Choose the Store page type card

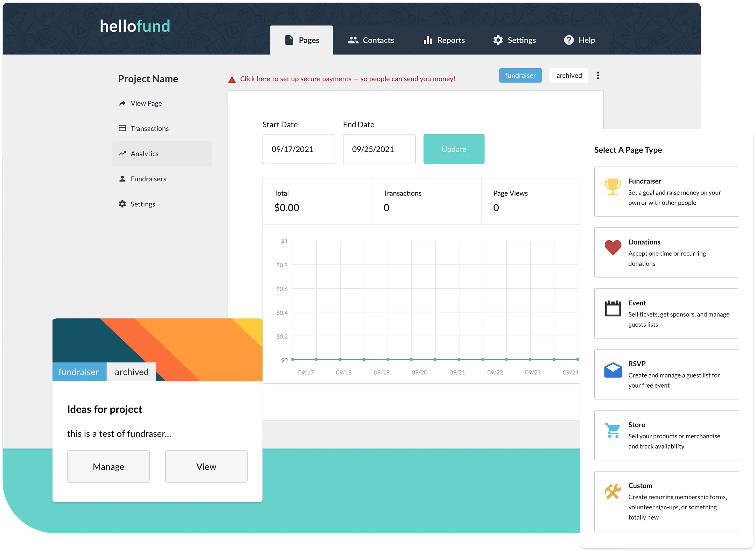[x=666, y=435]
